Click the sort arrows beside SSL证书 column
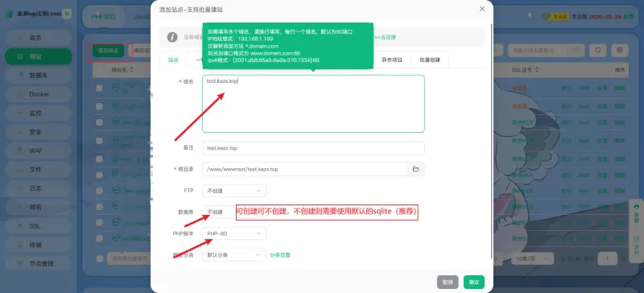The width and height of the screenshot is (644, 293). point(537,70)
